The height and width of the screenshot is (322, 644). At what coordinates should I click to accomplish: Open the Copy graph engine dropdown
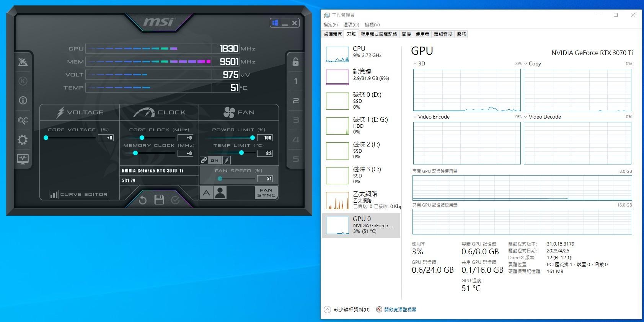pos(526,63)
